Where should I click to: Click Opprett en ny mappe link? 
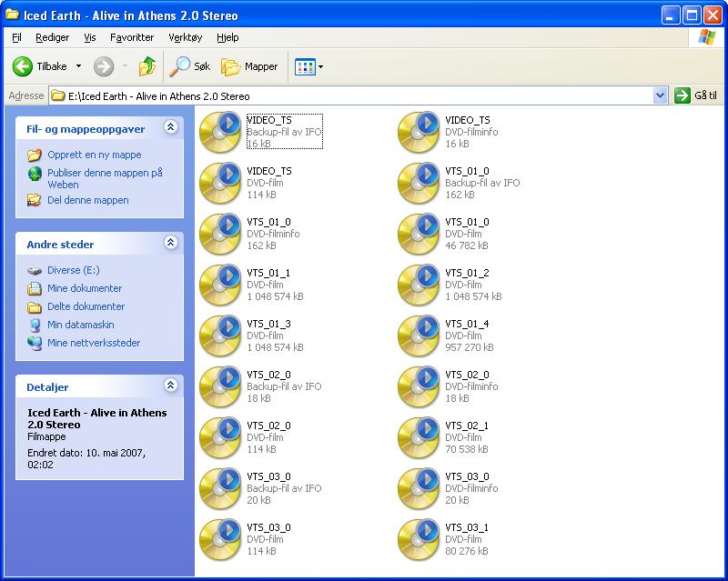pos(95,155)
